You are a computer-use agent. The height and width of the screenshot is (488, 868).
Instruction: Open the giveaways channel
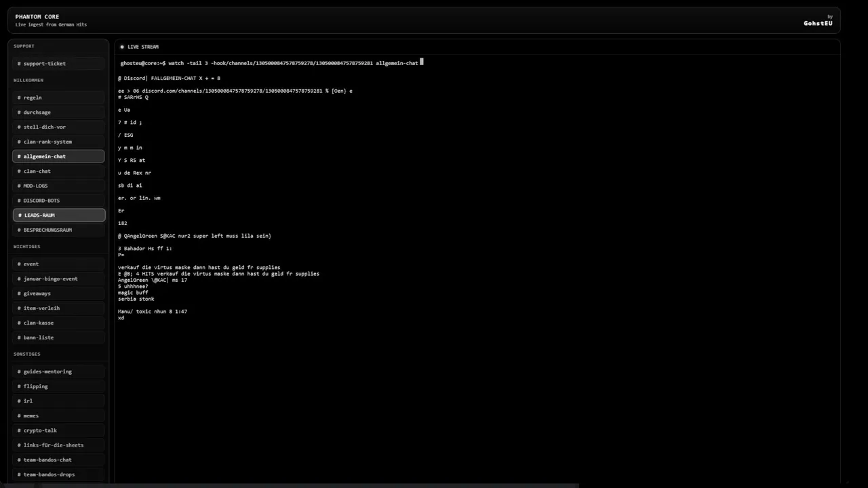pyautogui.click(x=59, y=293)
